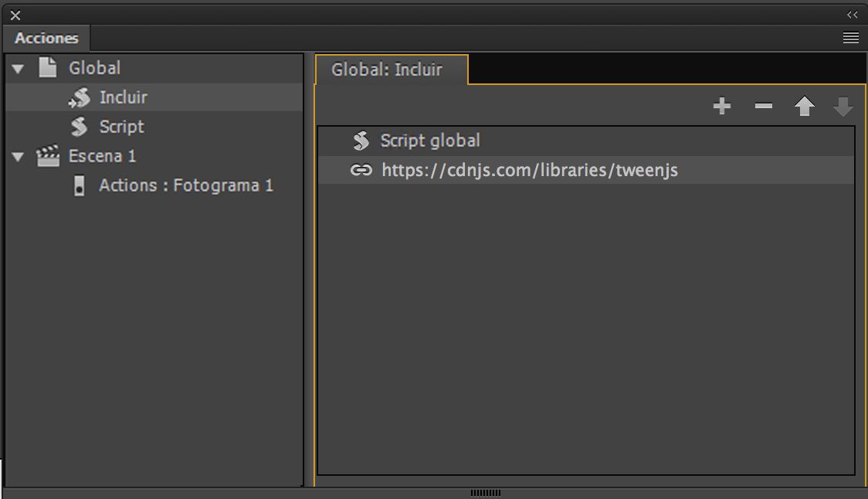Remove selected include with minus icon
Image resolution: width=868 pixels, height=499 pixels.
coord(764,106)
